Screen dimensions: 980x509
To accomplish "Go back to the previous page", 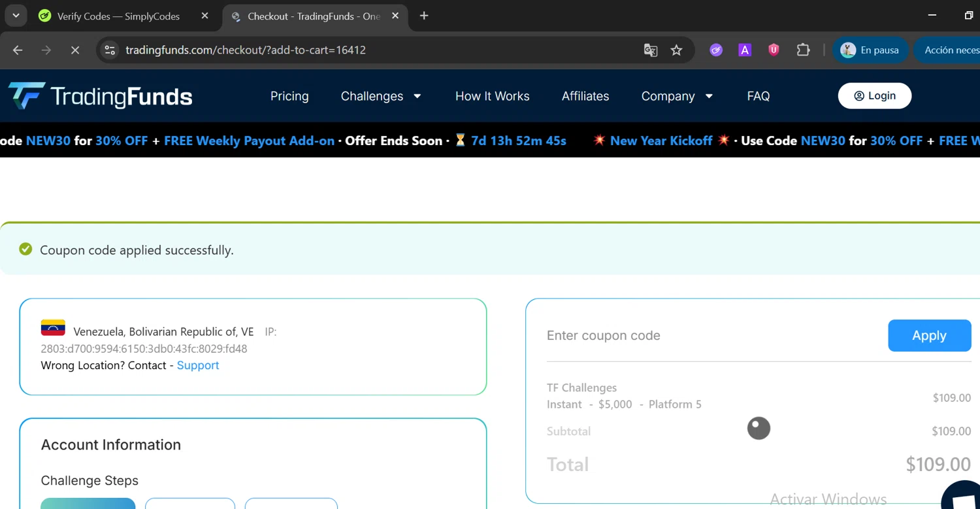I will (x=18, y=50).
